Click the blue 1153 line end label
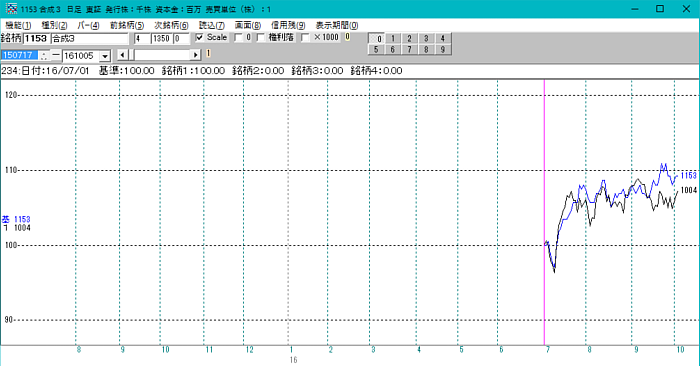The width and height of the screenshot is (700, 366). (x=688, y=175)
